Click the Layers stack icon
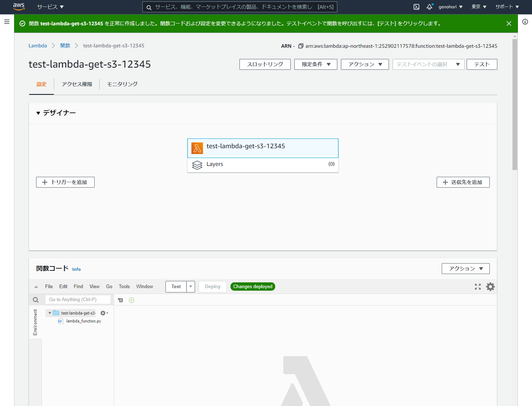Viewport: 532px width, 406px height. (197, 165)
